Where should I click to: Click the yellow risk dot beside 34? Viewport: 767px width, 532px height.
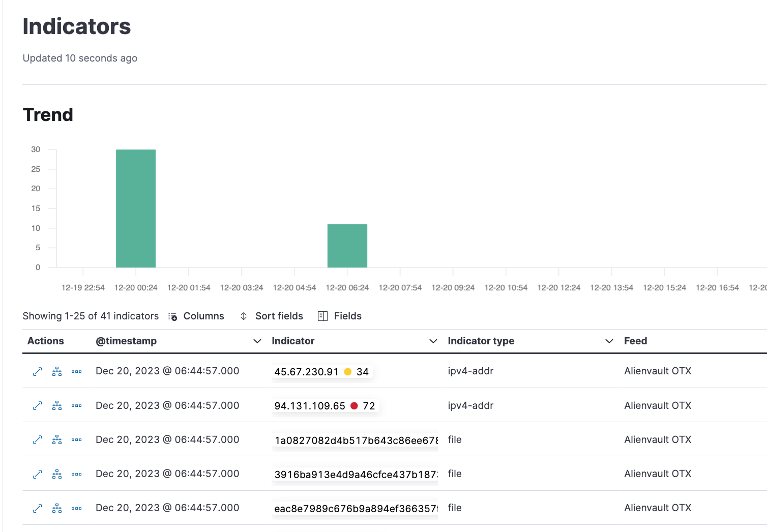[x=348, y=372]
